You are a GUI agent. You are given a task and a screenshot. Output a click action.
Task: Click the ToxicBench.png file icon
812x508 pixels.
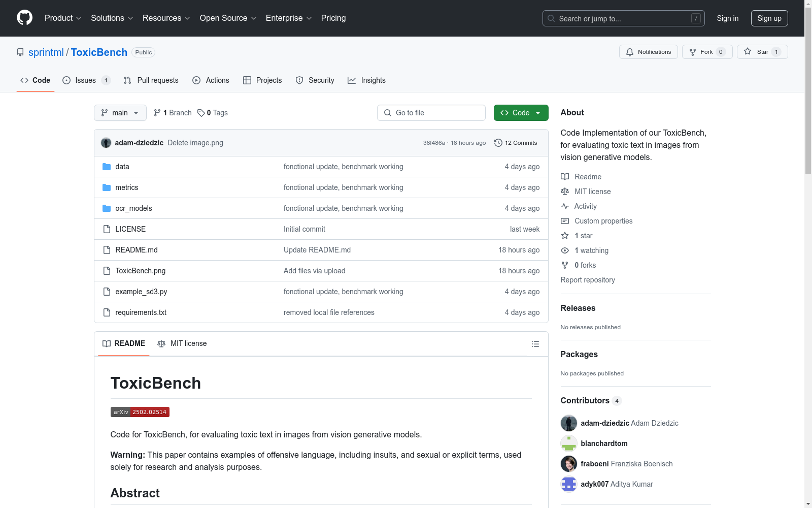click(107, 271)
